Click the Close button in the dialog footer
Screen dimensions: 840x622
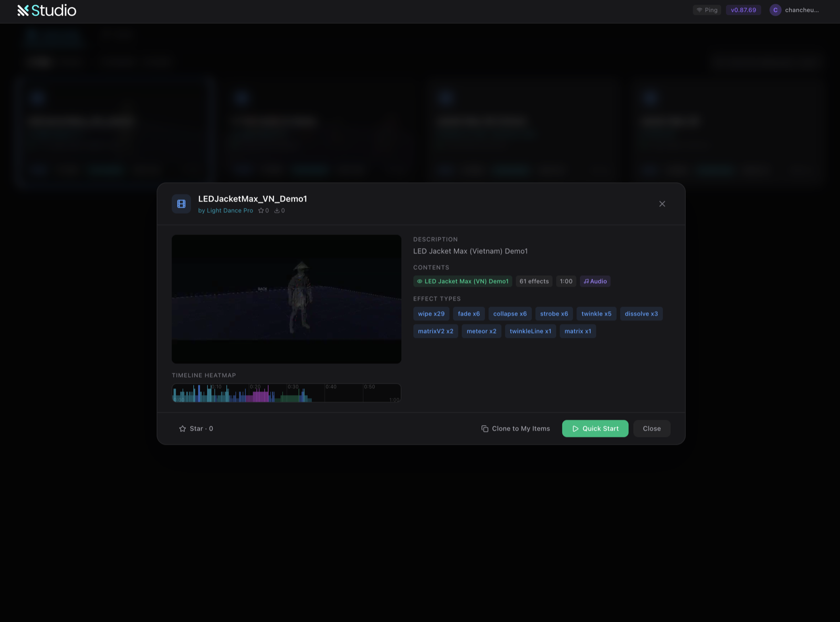[652, 429]
